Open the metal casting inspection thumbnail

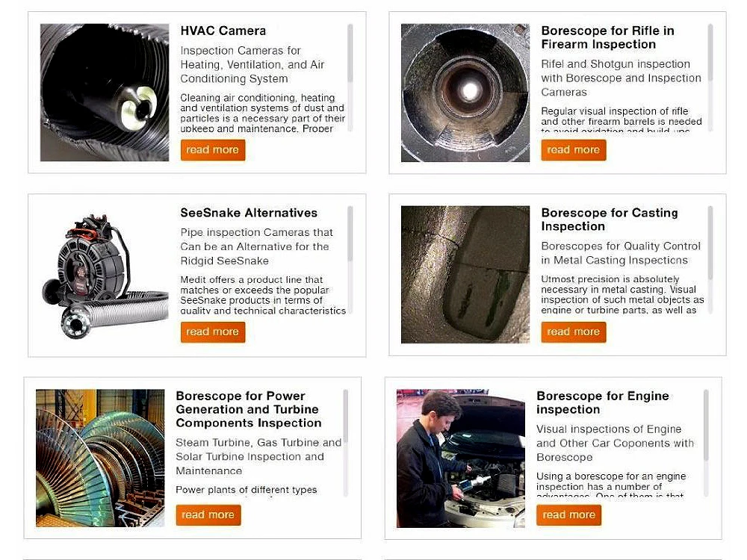(465, 275)
